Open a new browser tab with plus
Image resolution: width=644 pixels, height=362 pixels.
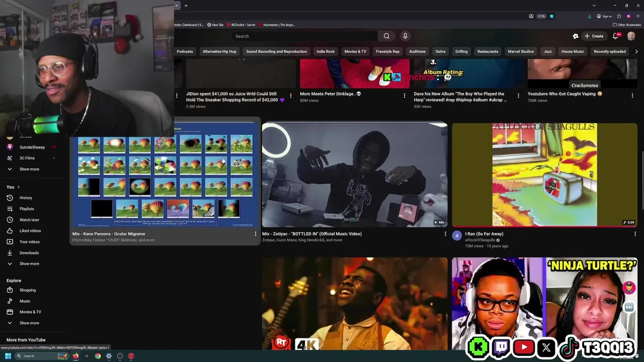coord(186,6)
